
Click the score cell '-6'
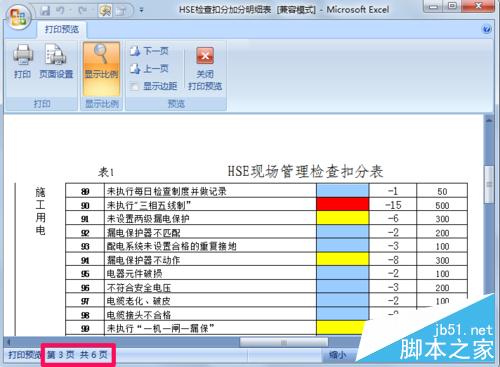click(393, 218)
